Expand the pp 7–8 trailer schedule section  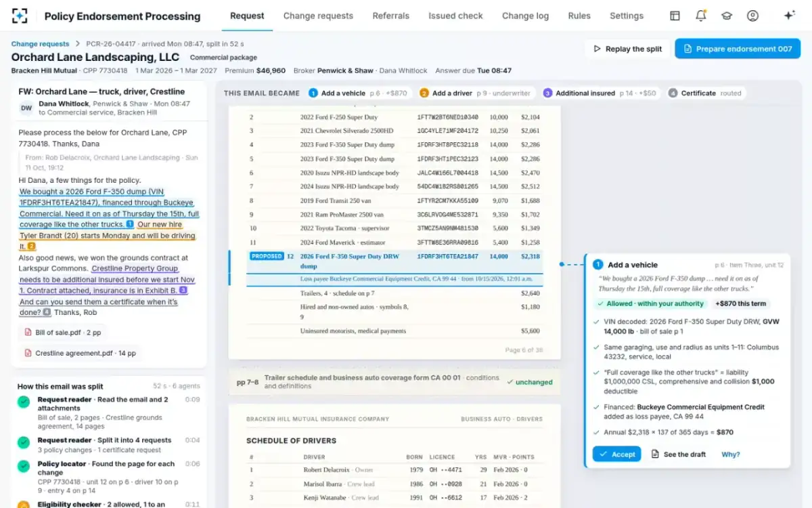394,382
